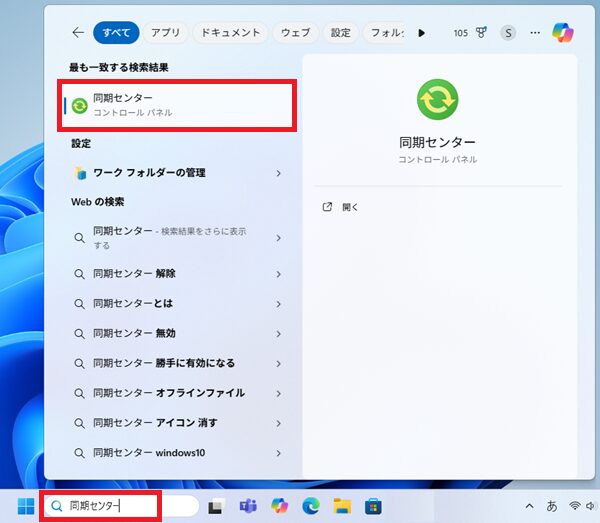
Task: Open the three-dot more options menu
Action: click(x=535, y=33)
